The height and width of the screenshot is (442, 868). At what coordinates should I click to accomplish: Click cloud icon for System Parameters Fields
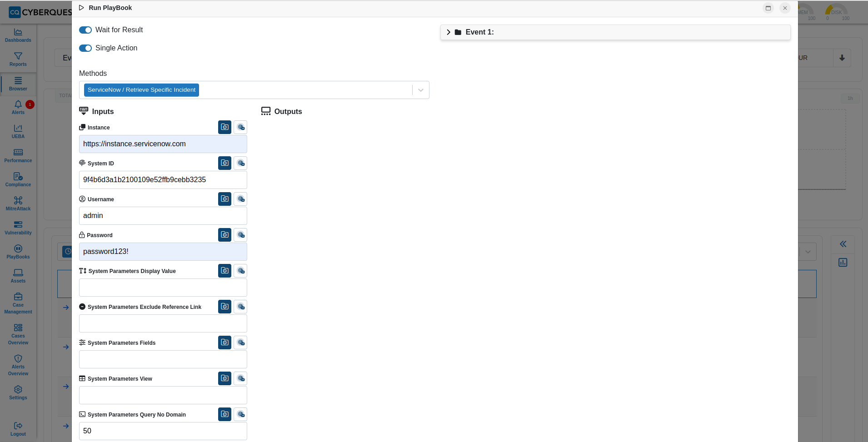point(240,343)
